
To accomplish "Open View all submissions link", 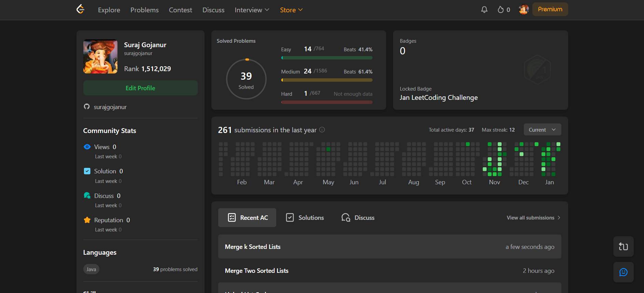I will [x=533, y=218].
